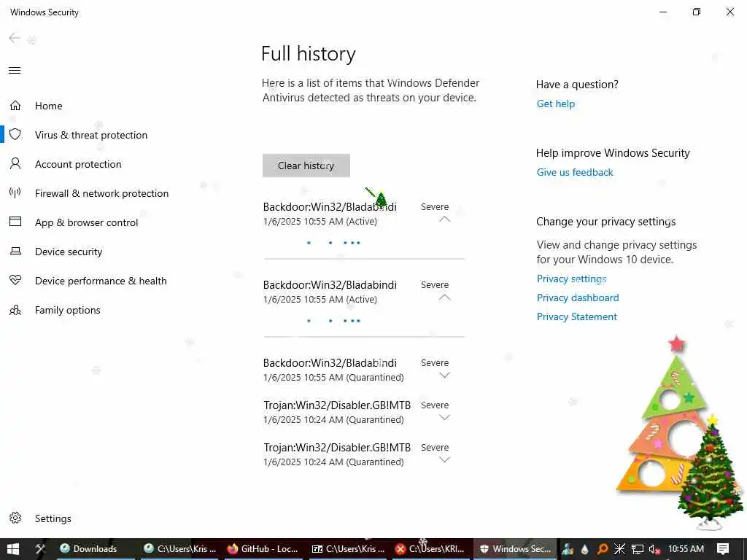Click the network tray icon
The width and height of the screenshot is (747, 560).
tap(638, 550)
